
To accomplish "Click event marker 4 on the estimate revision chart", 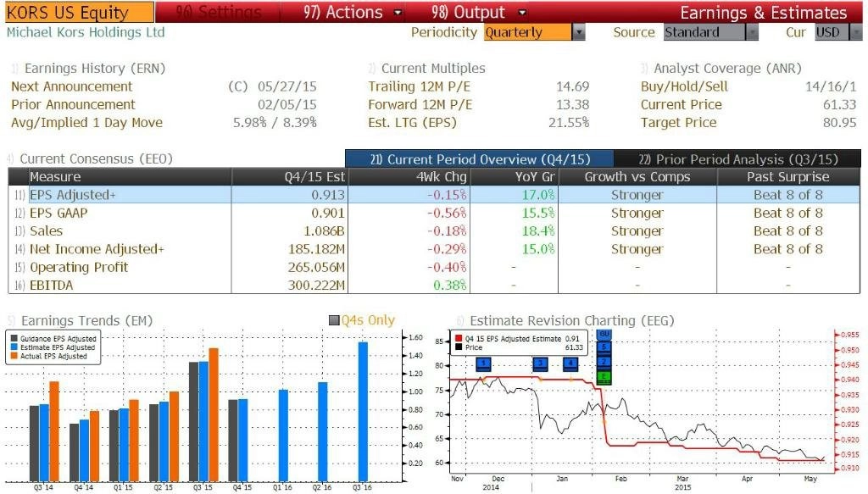I will point(570,364).
